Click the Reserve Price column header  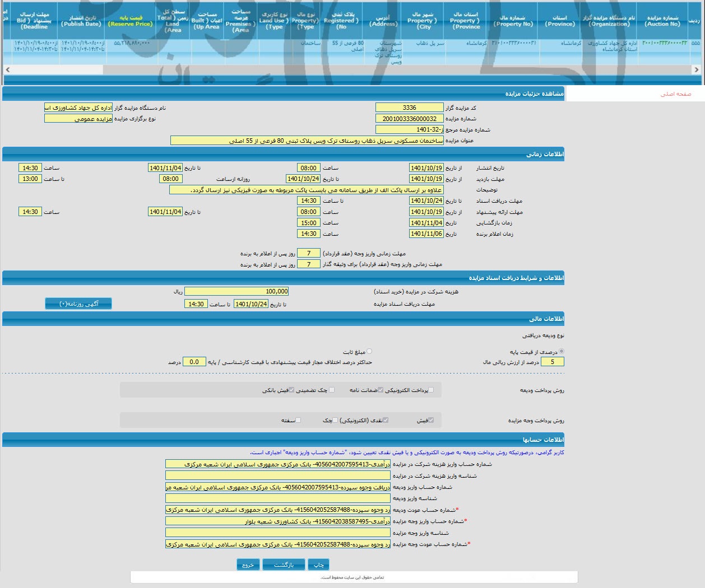(131, 21)
